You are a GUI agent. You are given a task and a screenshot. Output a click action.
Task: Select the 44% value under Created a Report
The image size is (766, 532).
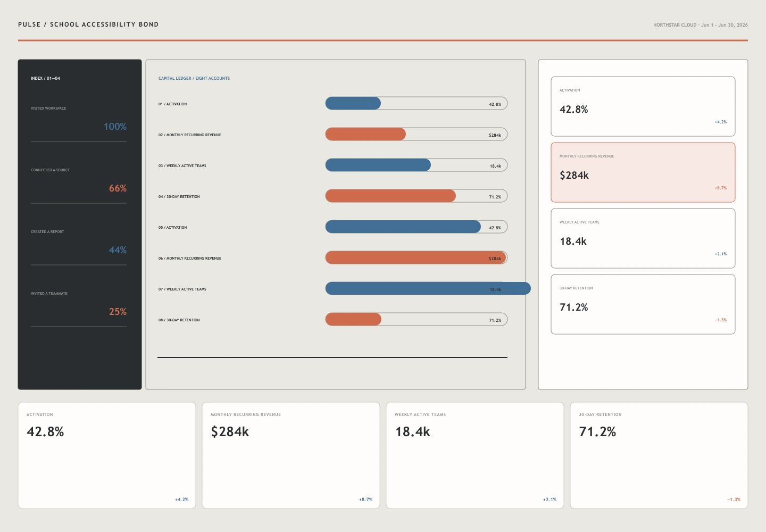[x=118, y=250]
